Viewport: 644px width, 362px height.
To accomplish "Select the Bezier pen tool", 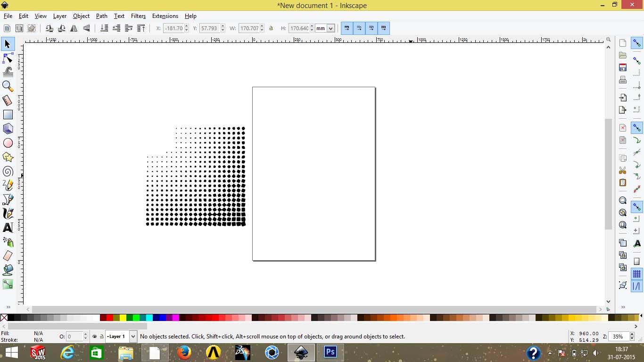I will tap(8, 199).
